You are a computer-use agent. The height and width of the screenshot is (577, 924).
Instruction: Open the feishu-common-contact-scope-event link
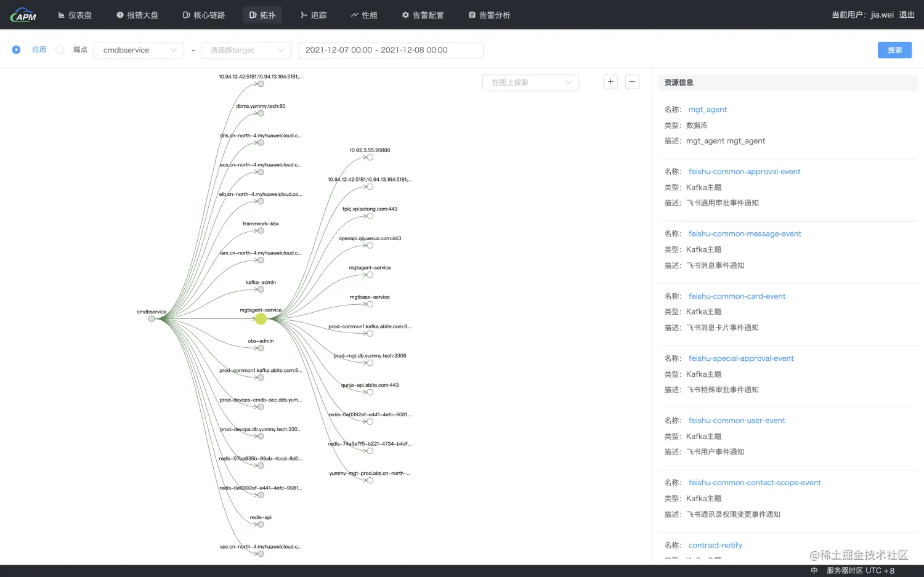click(755, 483)
